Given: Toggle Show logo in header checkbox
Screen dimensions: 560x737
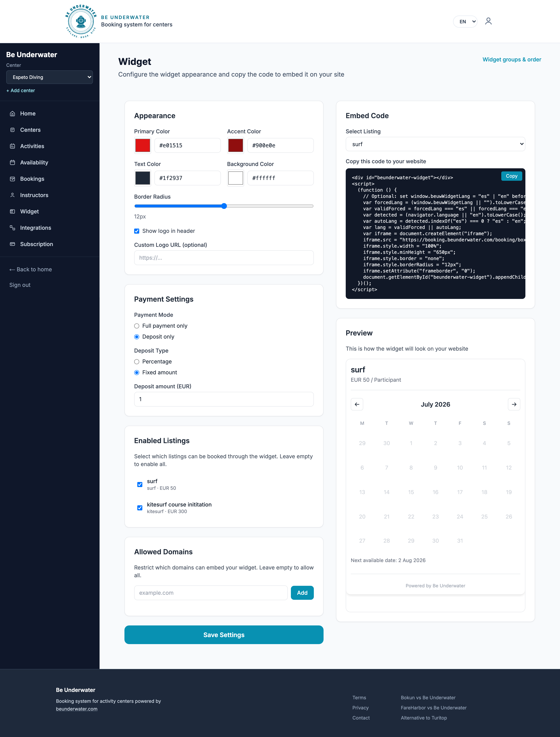Looking at the screenshot, I should point(137,231).
